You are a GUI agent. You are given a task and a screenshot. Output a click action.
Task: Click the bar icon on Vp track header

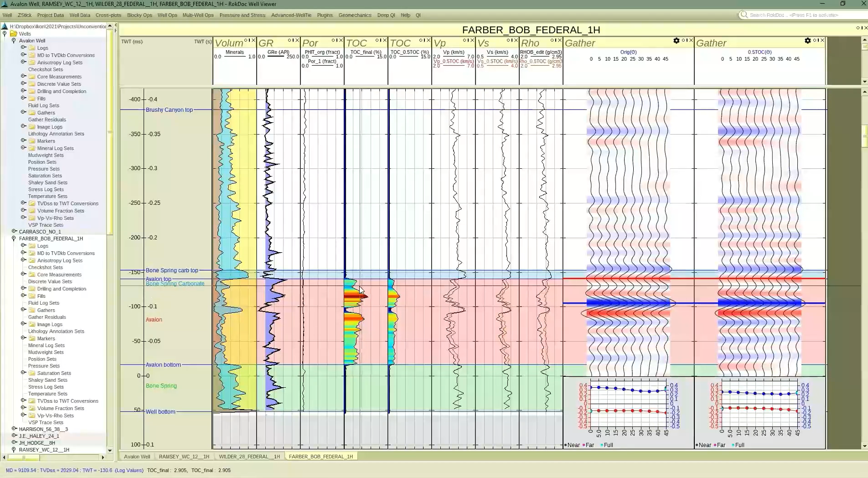pos(468,40)
